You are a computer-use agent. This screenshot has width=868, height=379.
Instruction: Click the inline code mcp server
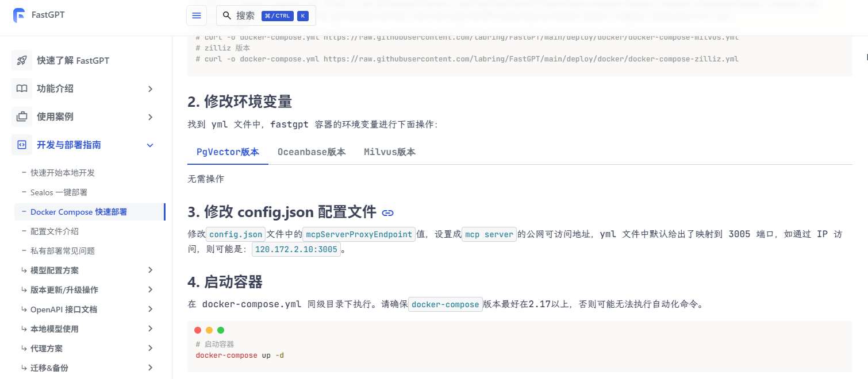(x=489, y=234)
